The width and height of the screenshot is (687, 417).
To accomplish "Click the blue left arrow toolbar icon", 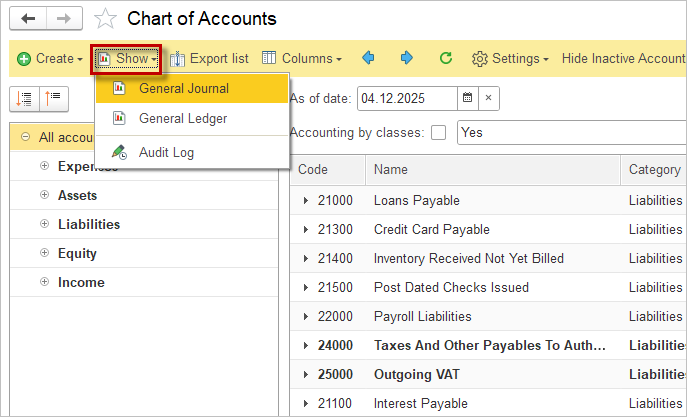I will click(369, 59).
